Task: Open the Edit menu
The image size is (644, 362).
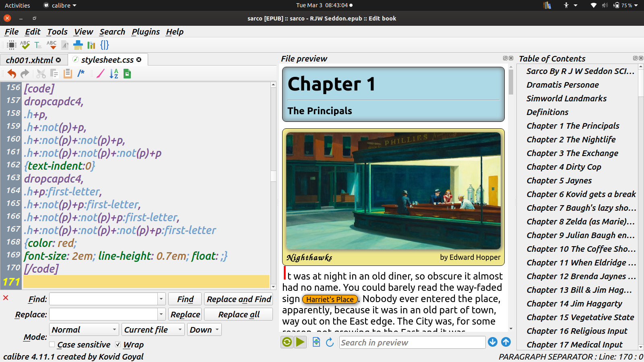Action: [33, 32]
